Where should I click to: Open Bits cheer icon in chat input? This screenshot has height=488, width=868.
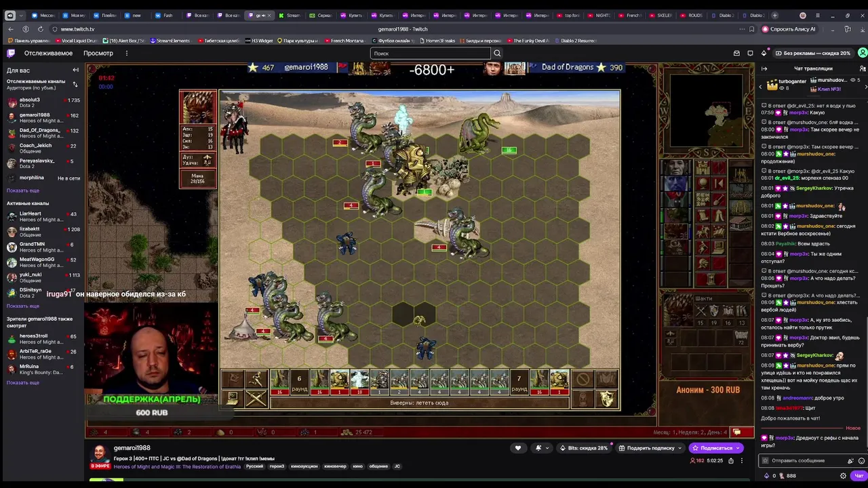[850, 461]
